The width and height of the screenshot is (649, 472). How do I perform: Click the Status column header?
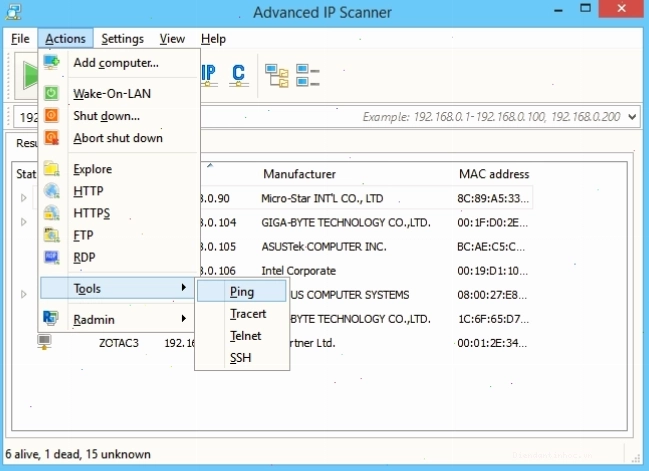[x=26, y=174]
